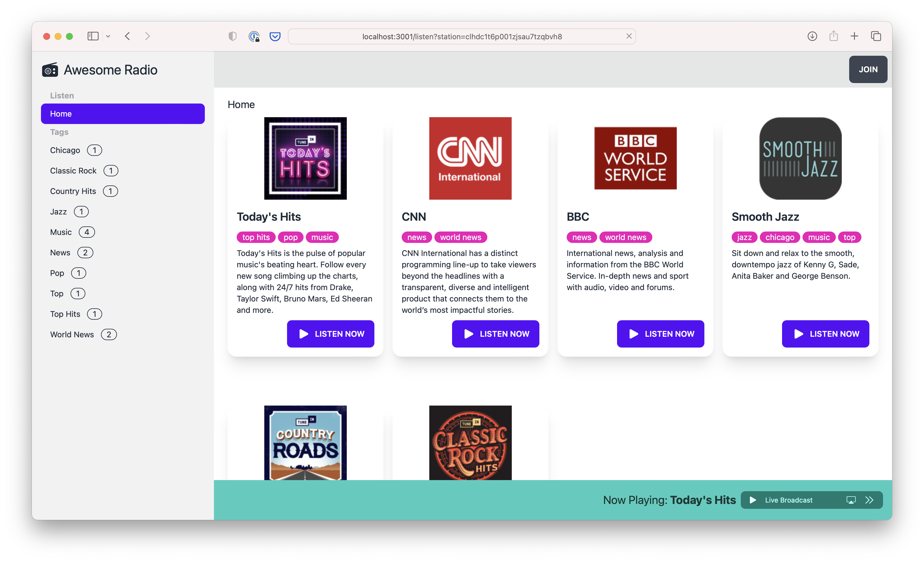Toggle the browser sidebar button

93,36
